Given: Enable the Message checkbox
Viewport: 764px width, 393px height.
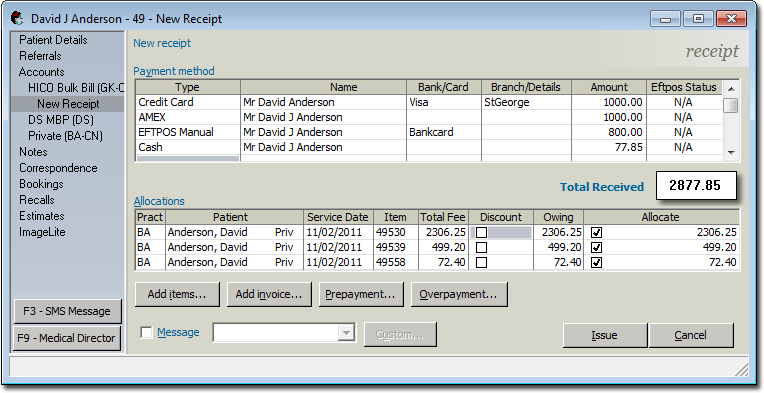Looking at the screenshot, I should (146, 333).
